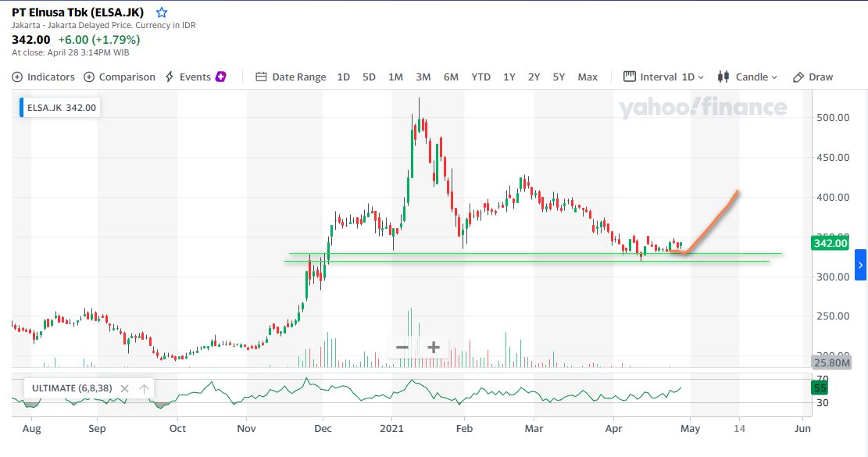Select the 3M range
Image resolution: width=868 pixels, height=457 pixels.
pyautogui.click(x=423, y=77)
